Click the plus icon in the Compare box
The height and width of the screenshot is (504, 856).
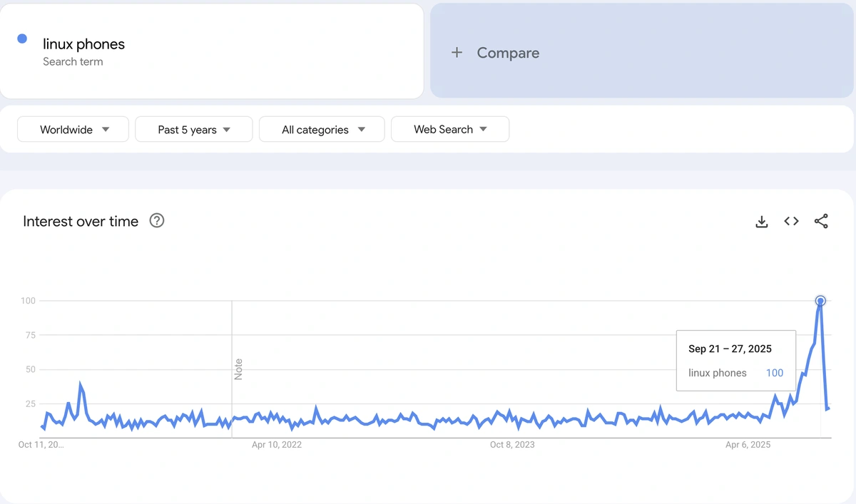pyautogui.click(x=457, y=52)
